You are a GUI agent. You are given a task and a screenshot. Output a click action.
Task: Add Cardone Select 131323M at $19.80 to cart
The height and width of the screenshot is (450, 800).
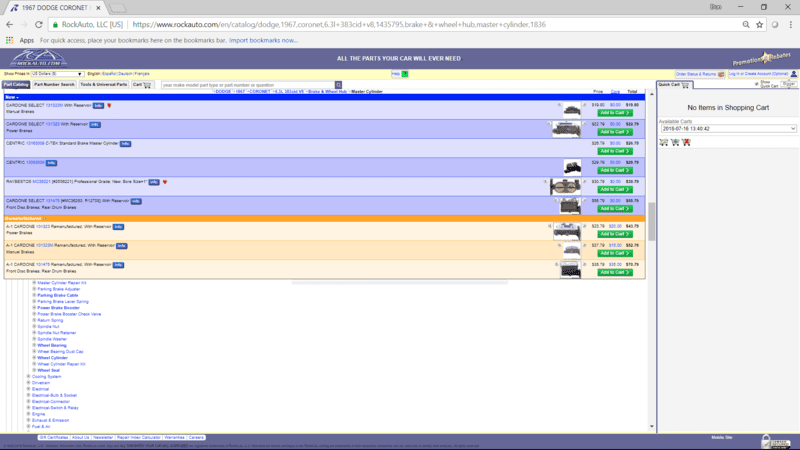click(x=615, y=113)
